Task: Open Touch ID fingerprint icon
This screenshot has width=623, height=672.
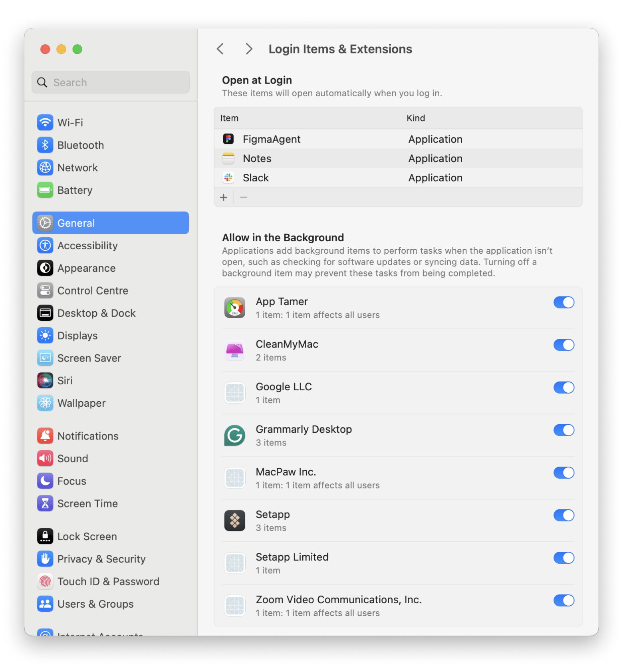Action: pos(45,581)
